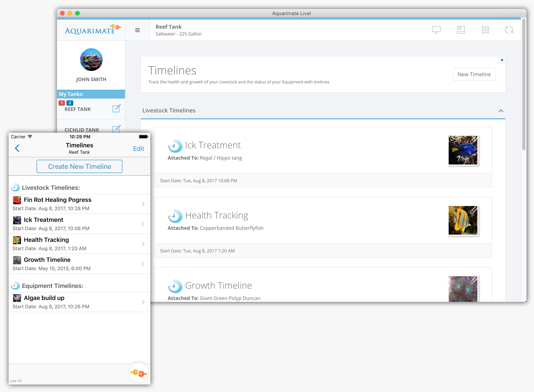The width and height of the screenshot is (534, 392).
Task: Edit Cichlid Tank using its pencil icon
Action: (116, 129)
